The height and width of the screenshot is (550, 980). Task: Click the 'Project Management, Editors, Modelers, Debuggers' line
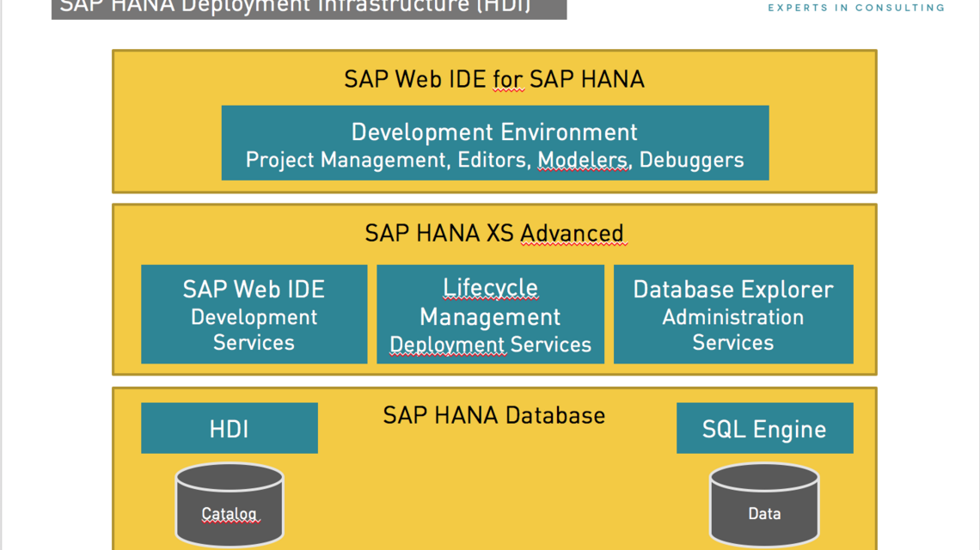(495, 160)
